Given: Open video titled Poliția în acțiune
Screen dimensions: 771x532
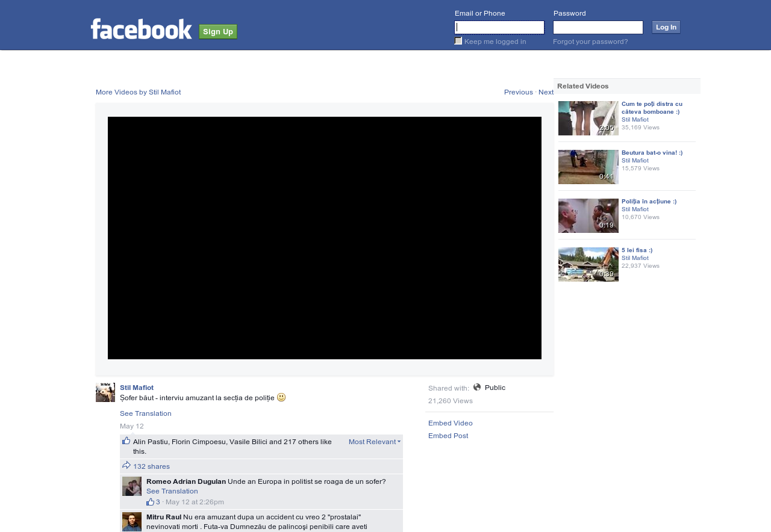Looking at the screenshot, I should [649, 202].
